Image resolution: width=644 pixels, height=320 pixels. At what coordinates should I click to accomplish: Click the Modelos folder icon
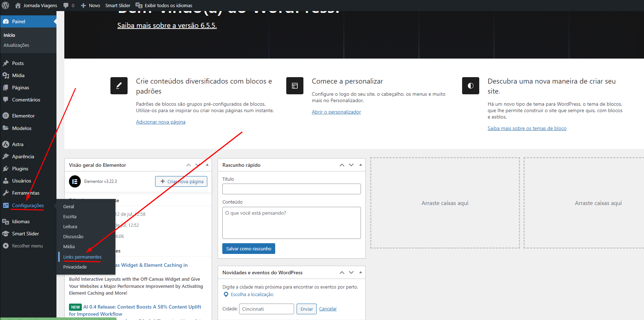click(6, 128)
